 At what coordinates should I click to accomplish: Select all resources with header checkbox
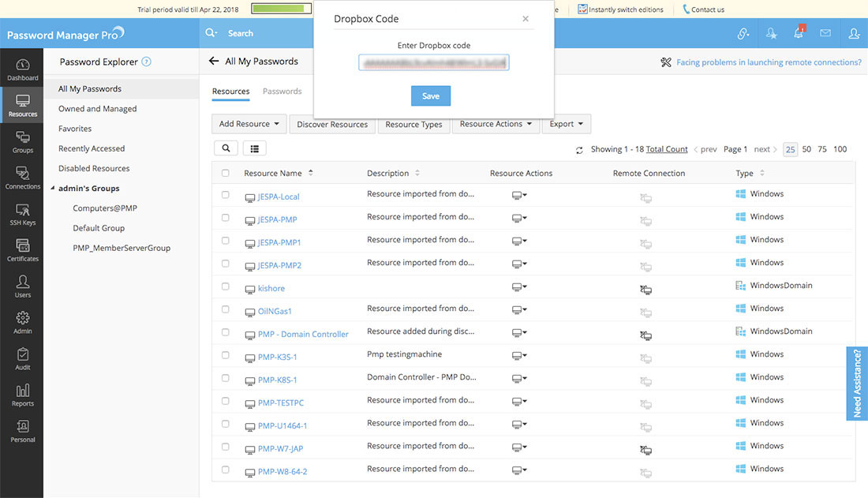click(226, 173)
